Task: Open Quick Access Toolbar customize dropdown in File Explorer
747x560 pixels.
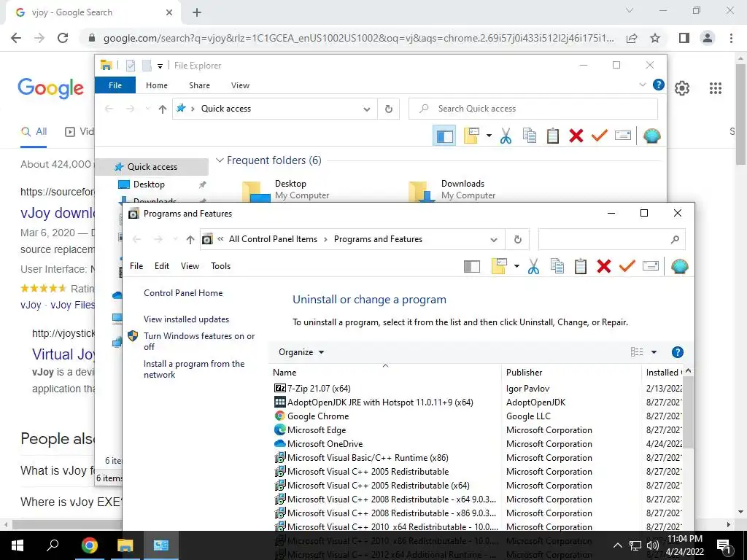Action: click(160, 66)
